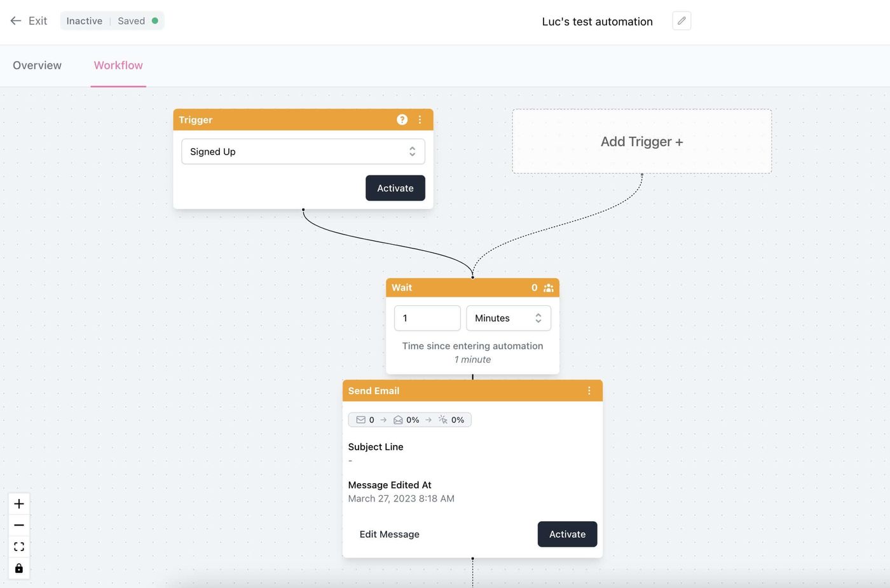Click the Wait block people count icon
This screenshot has height=588, width=890.
(x=549, y=287)
